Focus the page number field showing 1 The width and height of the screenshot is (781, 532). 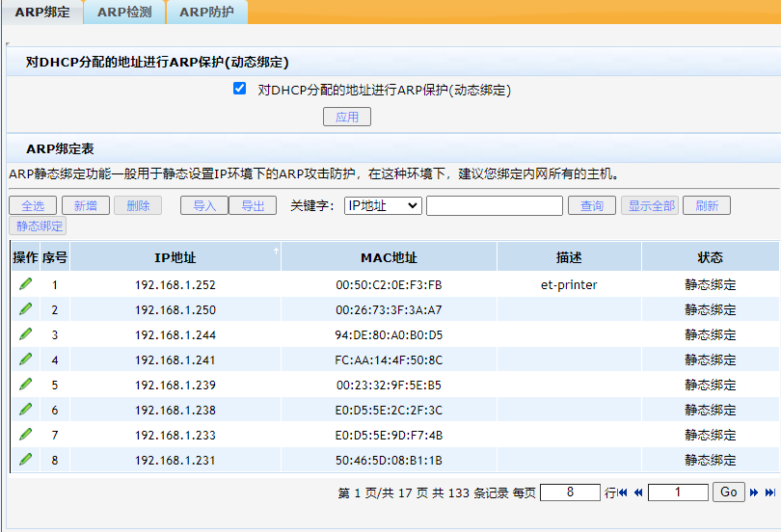coord(678,492)
